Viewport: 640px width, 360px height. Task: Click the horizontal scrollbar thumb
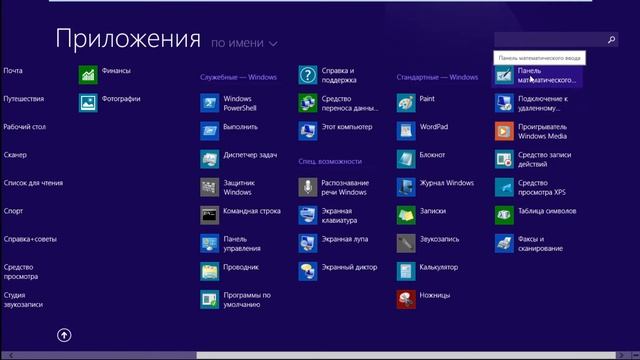(406, 356)
